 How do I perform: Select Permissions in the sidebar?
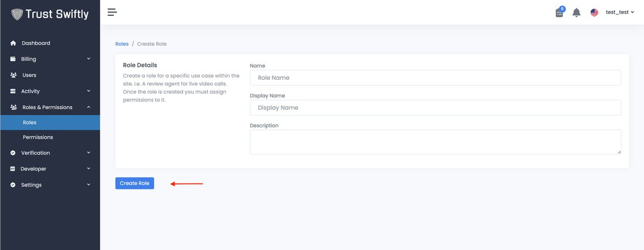pos(38,137)
